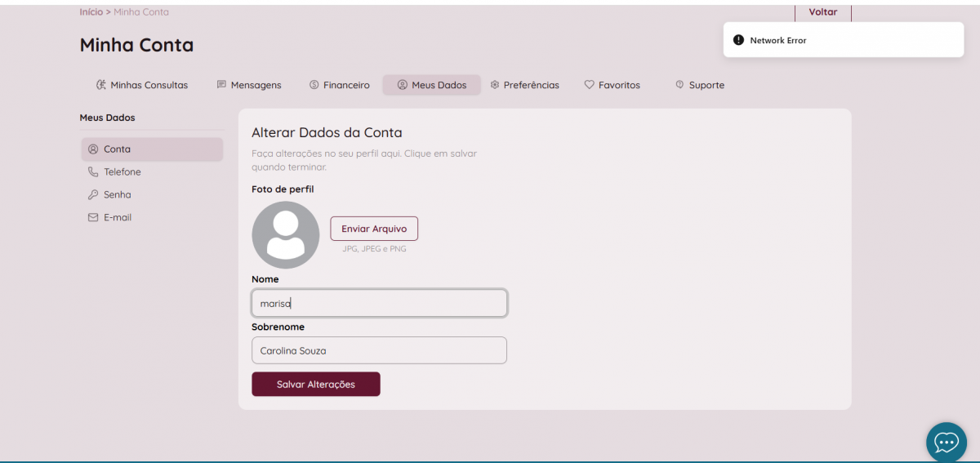
Task: Go to the Suporte tab
Action: coord(700,85)
